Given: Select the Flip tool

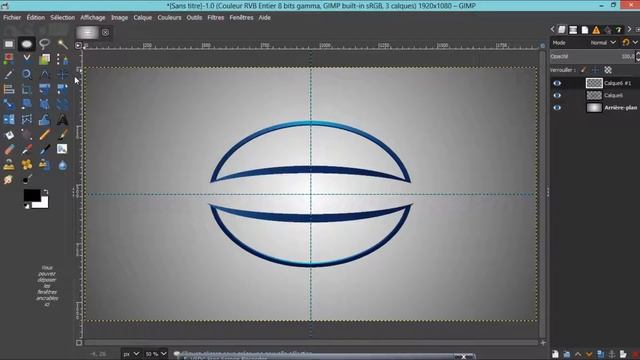Looking at the screenshot, I should pyautogui.click(x=9, y=120).
